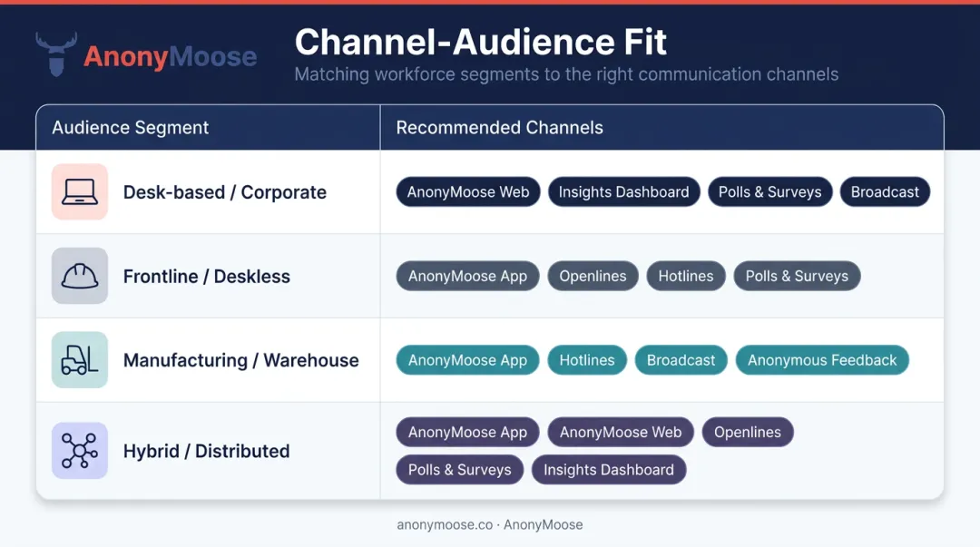The image size is (980, 547).
Task: Click Polls & Surveys pill in Hybrid row
Action: 459,470
